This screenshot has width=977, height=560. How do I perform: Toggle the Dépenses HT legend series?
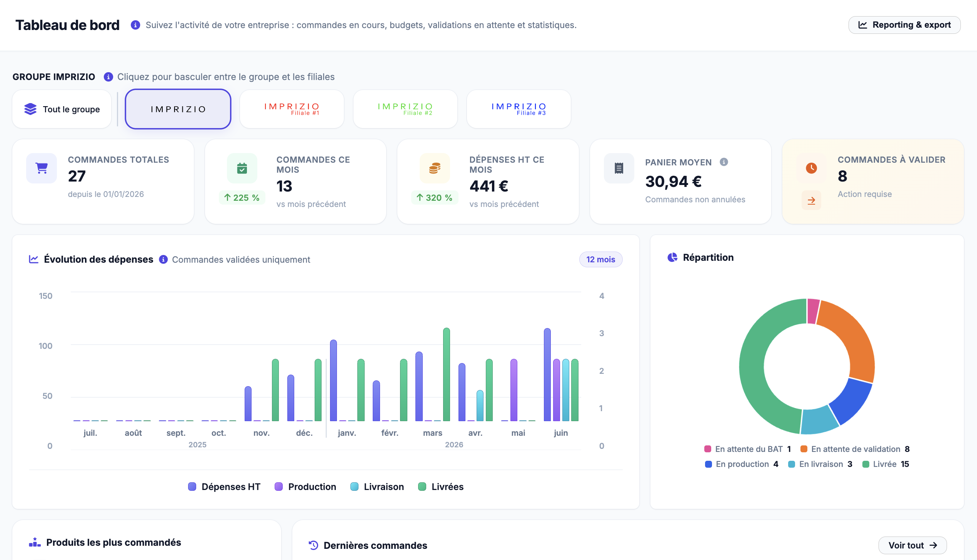click(x=224, y=487)
